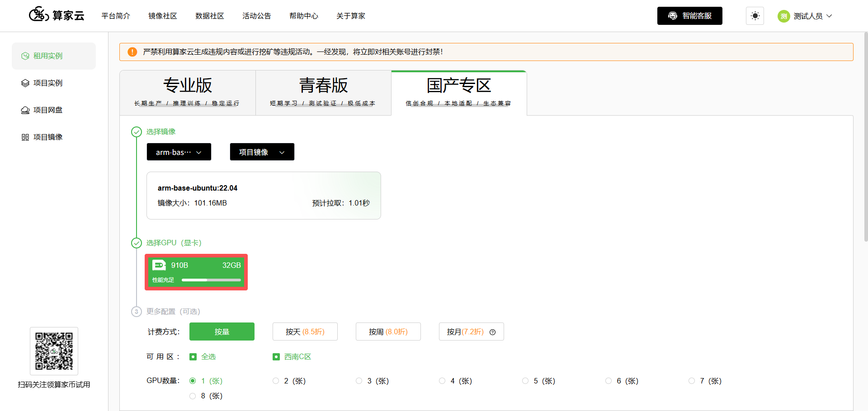Click the step 3 circle icon

(137, 312)
